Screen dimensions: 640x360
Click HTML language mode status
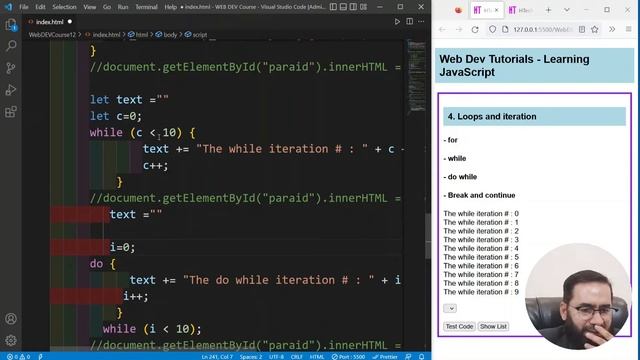317,357
